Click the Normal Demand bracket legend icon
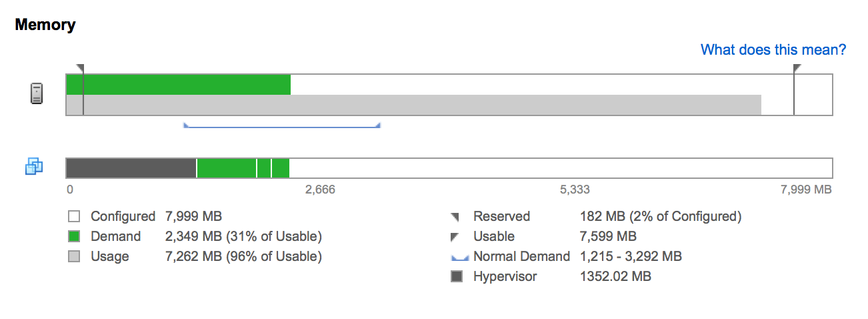868x319 pixels. [x=460, y=258]
